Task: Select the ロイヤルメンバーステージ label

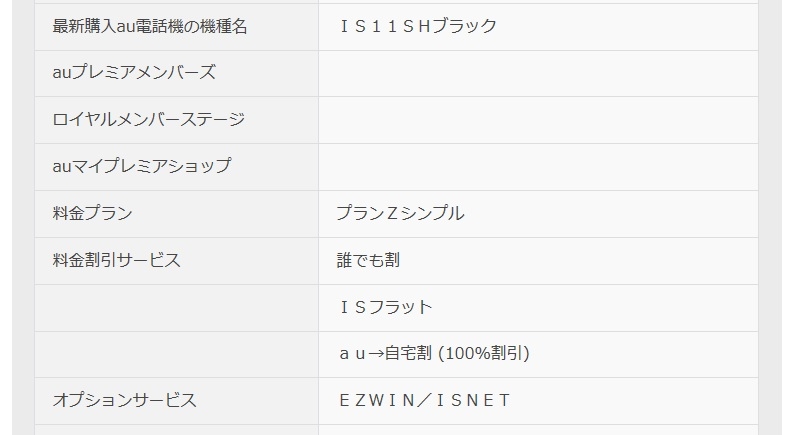Action: (x=149, y=119)
